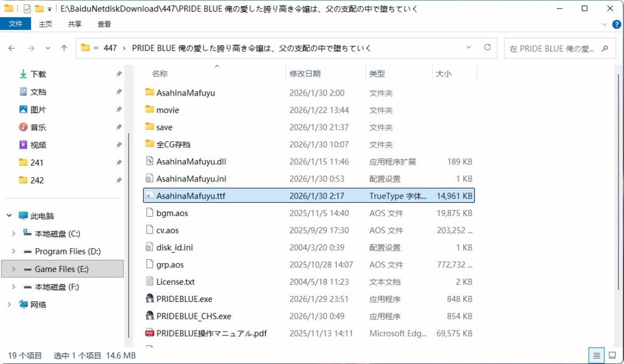This screenshot has width=624, height=364.
Task: Click the 447 breadcrumb segment
Action: click(110, 48)
